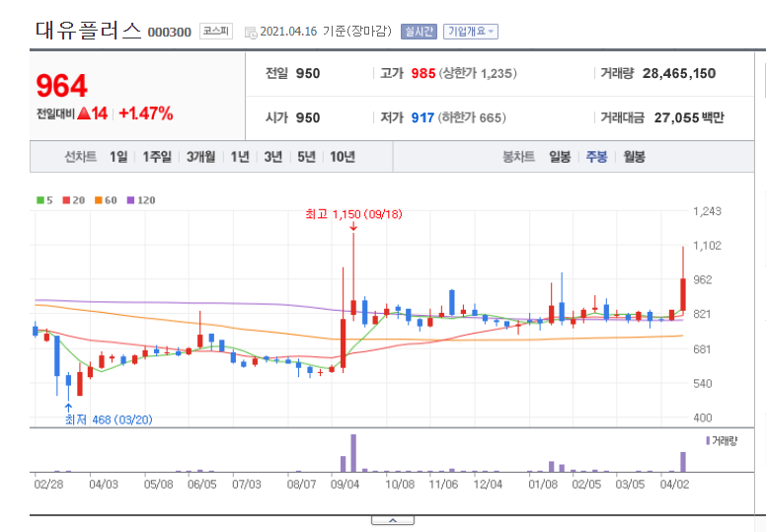Click the 1,243 price axis label
766x532 pixels.
tap(707, 211)
